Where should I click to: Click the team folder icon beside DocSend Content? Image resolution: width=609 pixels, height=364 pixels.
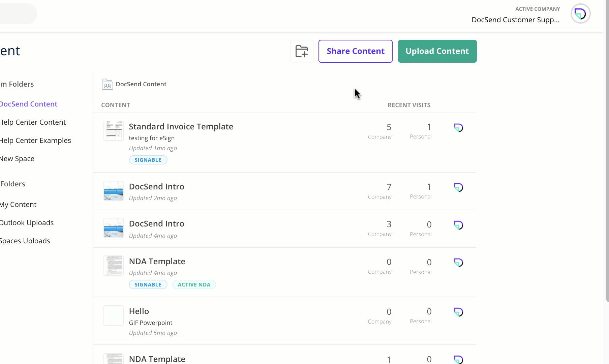[x=107, y=84]
